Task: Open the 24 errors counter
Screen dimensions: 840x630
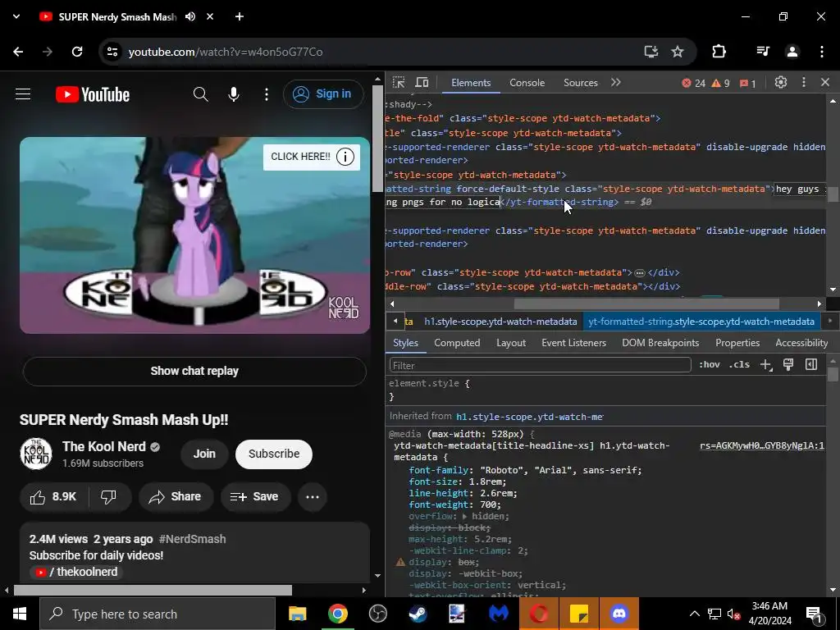Action: click(693, 83)
